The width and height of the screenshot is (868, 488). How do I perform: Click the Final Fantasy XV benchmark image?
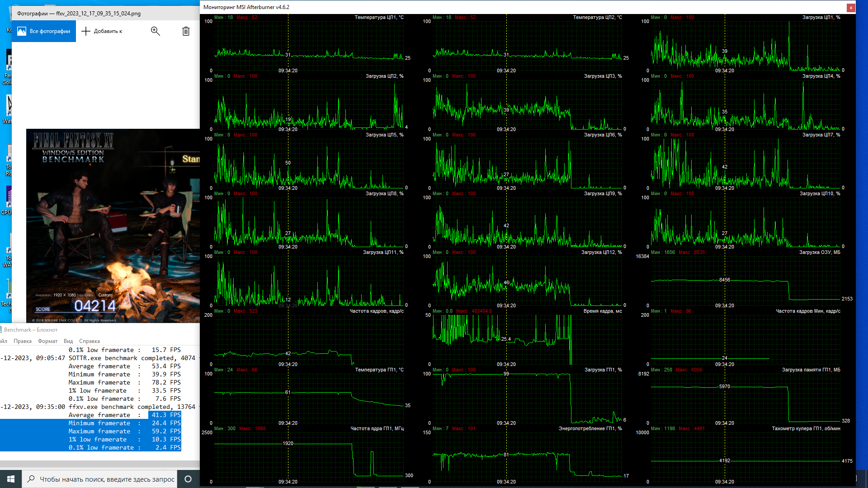pyautogui.click(x=113, y=226)
